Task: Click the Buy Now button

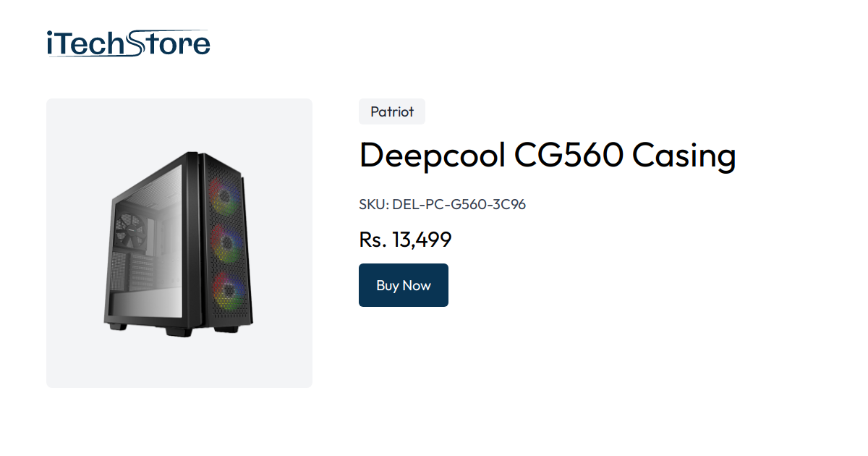Action: pos(403,284)
